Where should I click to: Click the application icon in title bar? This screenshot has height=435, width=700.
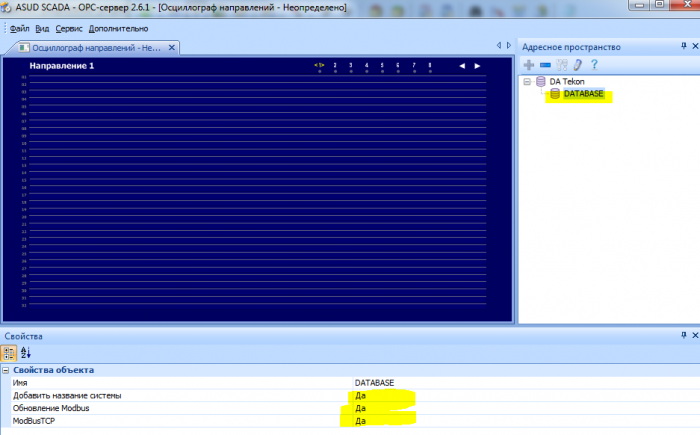(x=6, y=8)
